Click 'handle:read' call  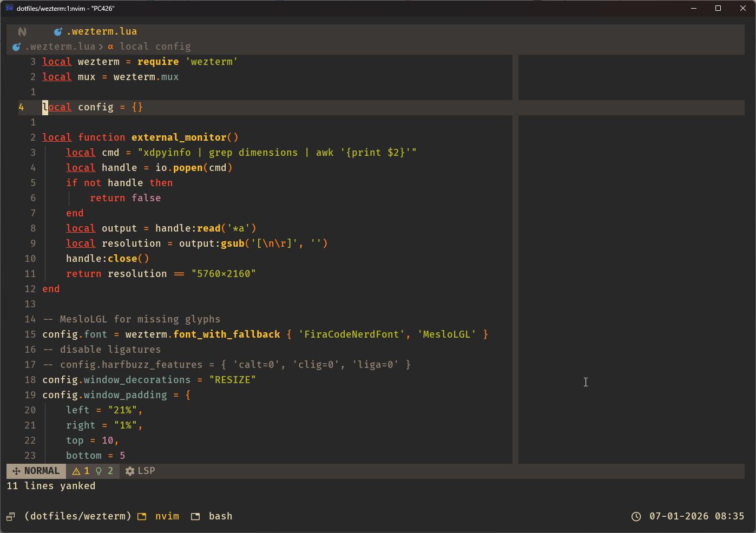pos(188,228)
